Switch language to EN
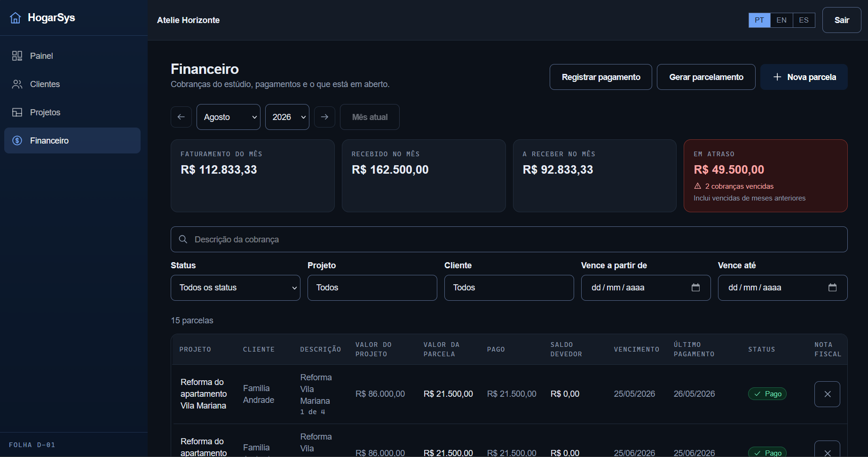Image resolution: width=868 pixels, height=457 pixels. (x=781, y=20)
